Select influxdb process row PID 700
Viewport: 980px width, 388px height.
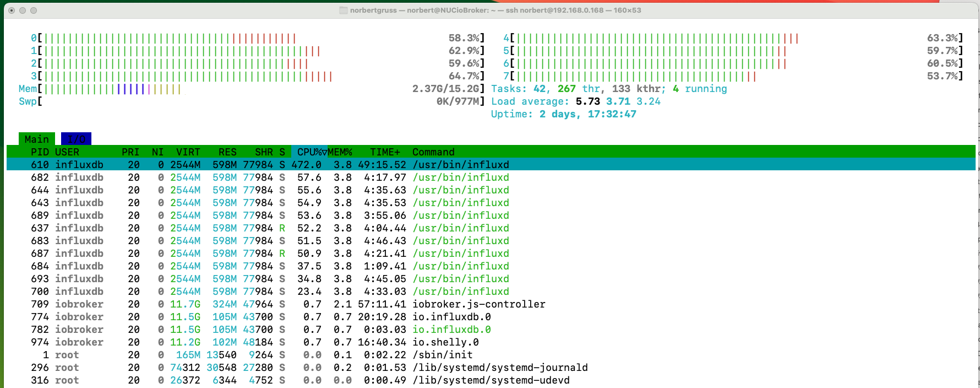(491, 292)
